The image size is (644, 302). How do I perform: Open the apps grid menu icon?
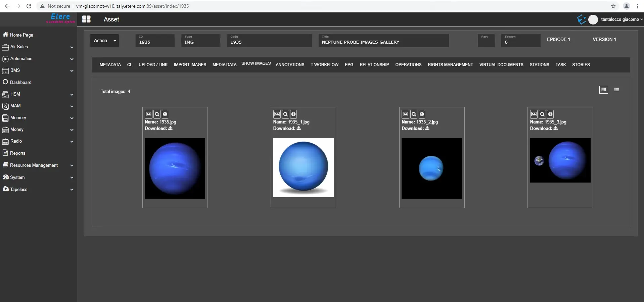click(86, 19)
